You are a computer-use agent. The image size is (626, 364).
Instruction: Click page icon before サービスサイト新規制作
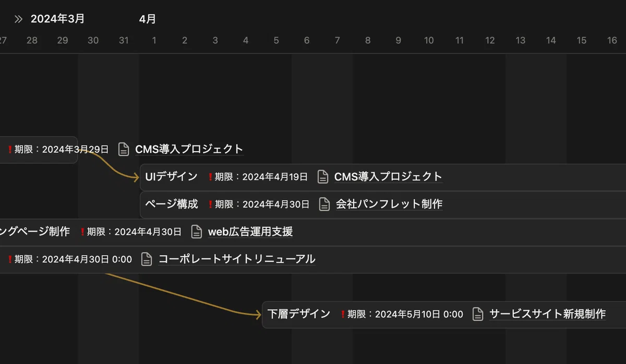[x=478, y=314]
